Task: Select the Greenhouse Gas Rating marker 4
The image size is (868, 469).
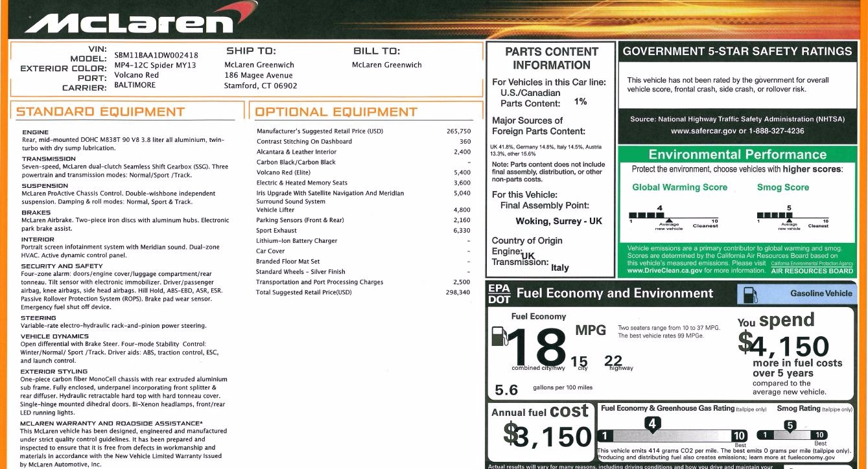Action: pyautogui.click(x=653, y=425)
